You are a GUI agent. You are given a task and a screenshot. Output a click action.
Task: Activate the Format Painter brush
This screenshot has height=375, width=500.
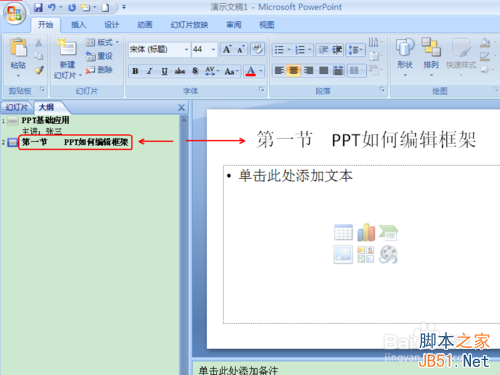39,70
